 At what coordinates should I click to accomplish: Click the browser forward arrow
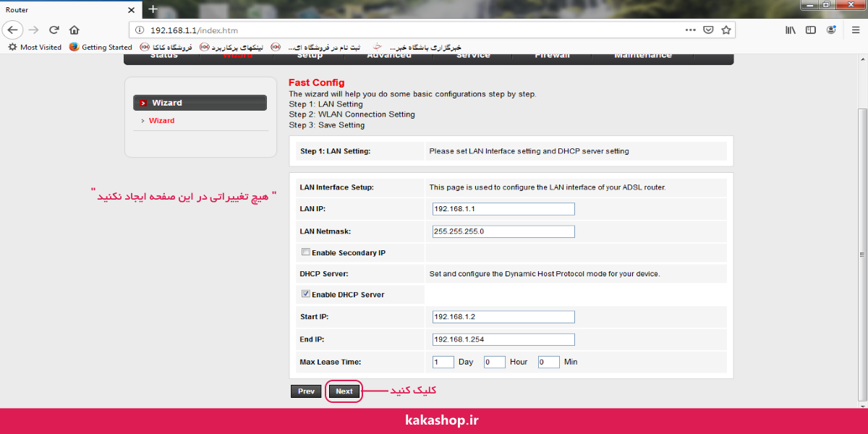33,30
